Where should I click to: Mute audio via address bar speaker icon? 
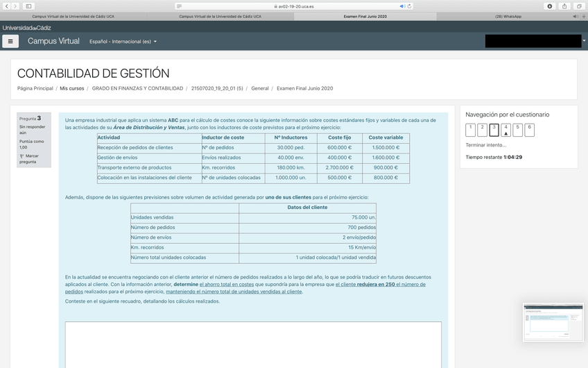coord(402,6)
